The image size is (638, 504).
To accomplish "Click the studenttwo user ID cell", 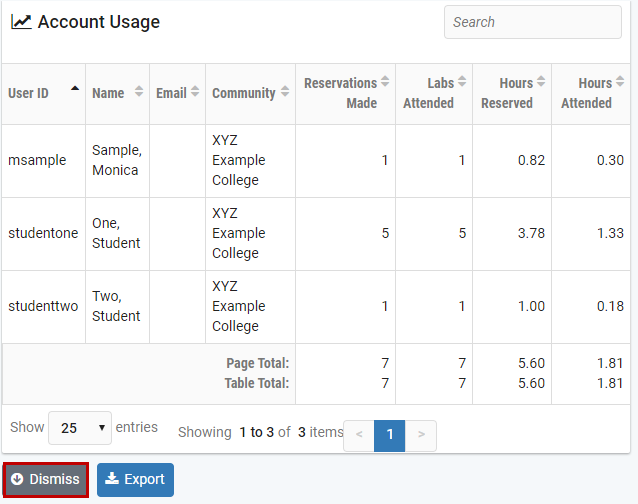I will tap(43, 307).
